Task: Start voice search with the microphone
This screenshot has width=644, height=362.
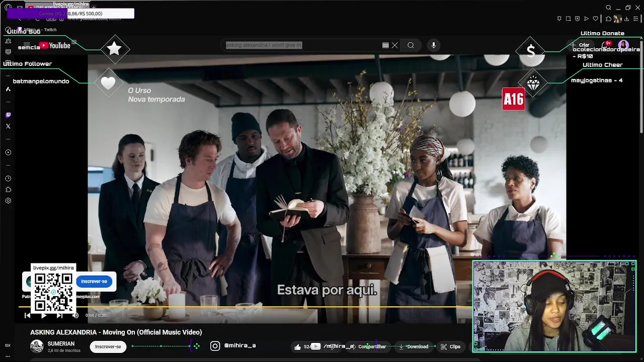Action: pyautogui.click(x=433, y=45)
